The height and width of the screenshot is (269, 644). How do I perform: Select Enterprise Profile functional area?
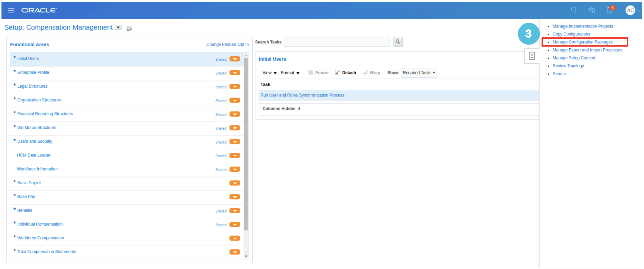tap(33, 72)
